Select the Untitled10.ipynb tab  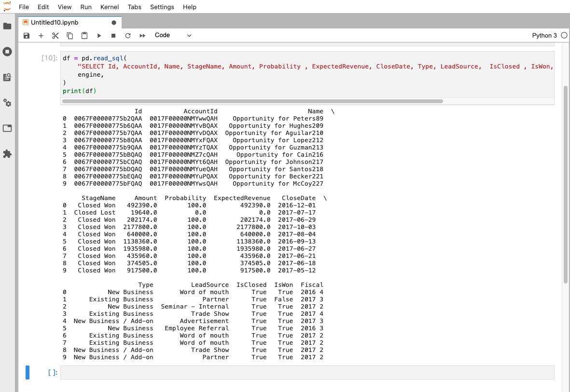click(55, 23)
